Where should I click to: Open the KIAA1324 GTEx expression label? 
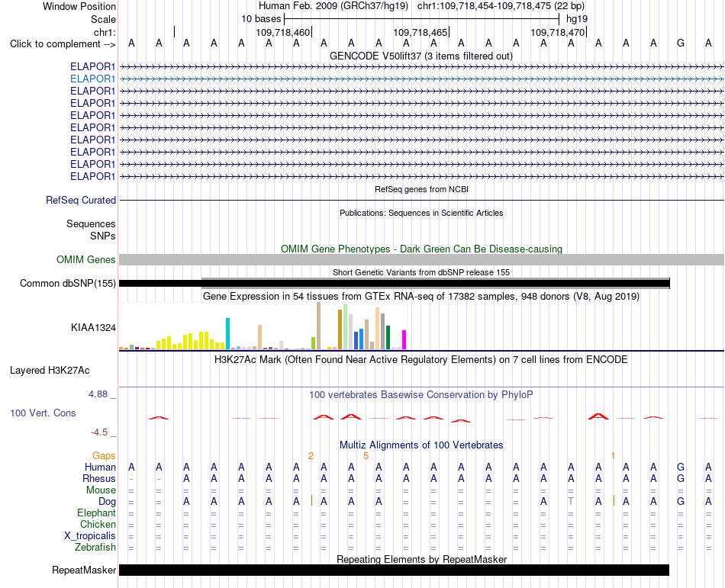coord(93,327)
